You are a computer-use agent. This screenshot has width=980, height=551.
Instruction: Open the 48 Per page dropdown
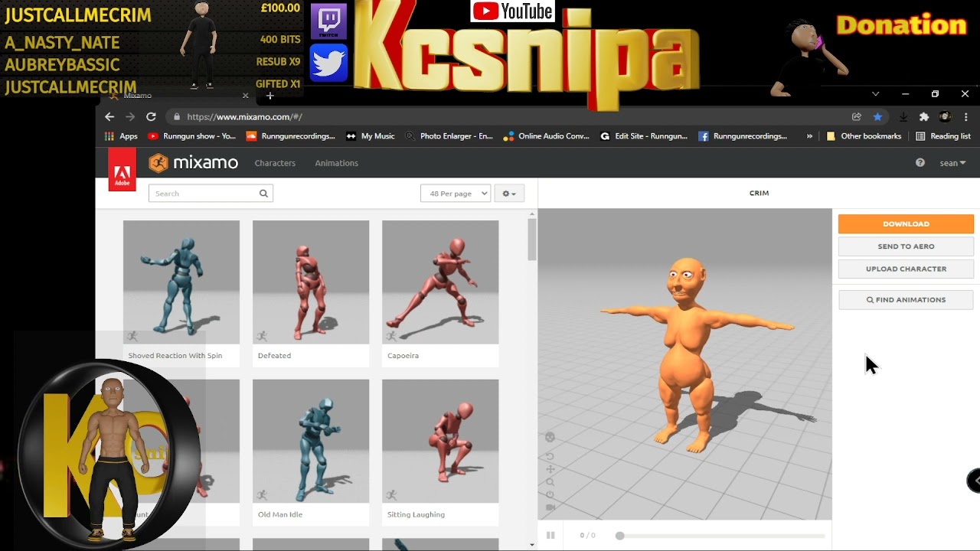[456, 194]
